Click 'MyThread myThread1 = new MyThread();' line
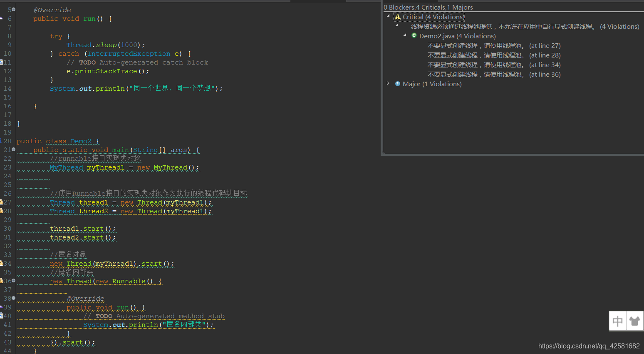The image size is (644, 354). (124, 167)
